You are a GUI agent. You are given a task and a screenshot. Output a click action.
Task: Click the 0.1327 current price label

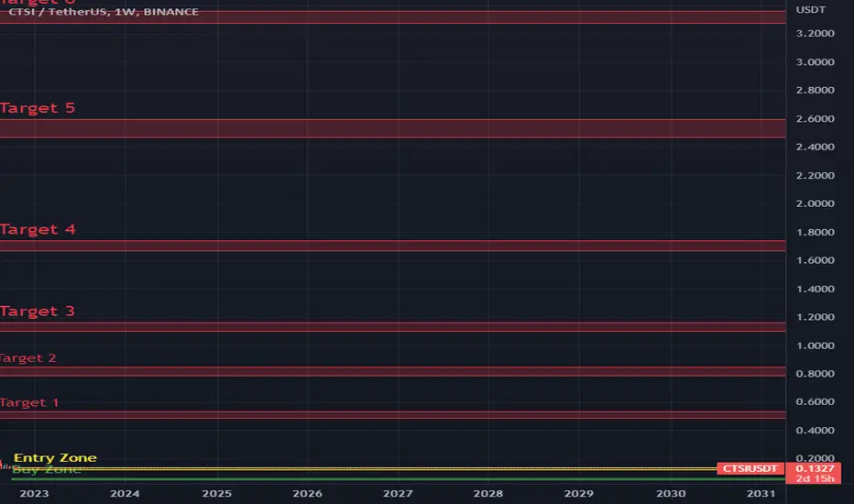point(815,468)
